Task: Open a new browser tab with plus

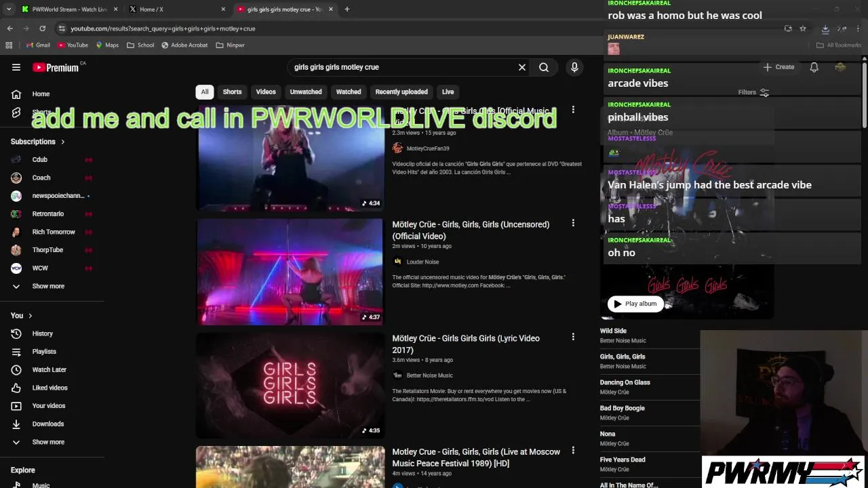Action: click(347, 9)
